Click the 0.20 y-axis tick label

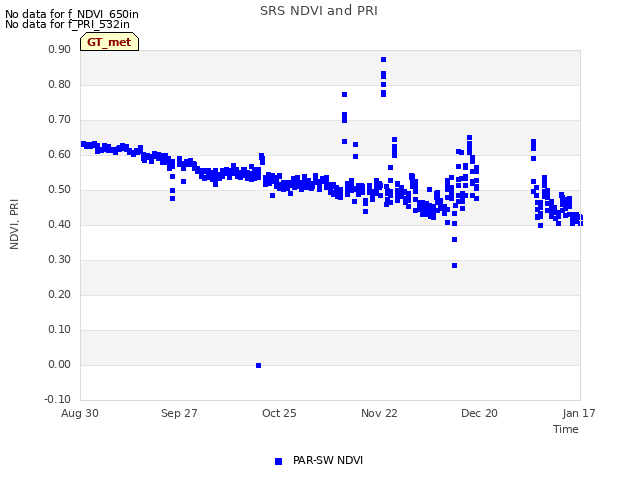click(x=60, y=294)
